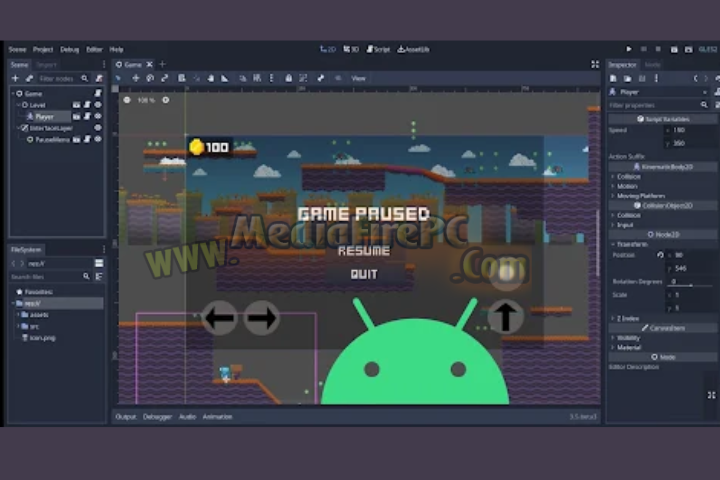The height and width of the screenshot is (480, 720).
Task: Click the skeleton options bone icon
Action: click(x=321, y=78)
